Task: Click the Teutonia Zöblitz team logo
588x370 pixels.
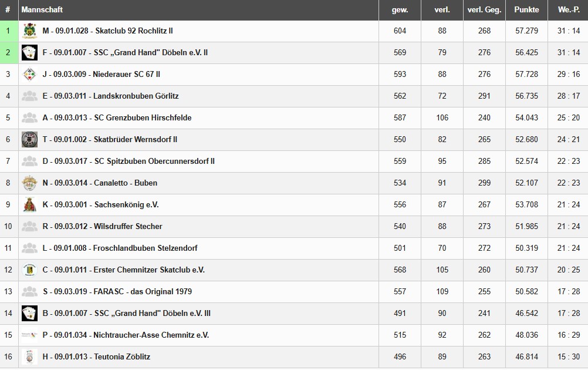Action: tap(29, 356)
